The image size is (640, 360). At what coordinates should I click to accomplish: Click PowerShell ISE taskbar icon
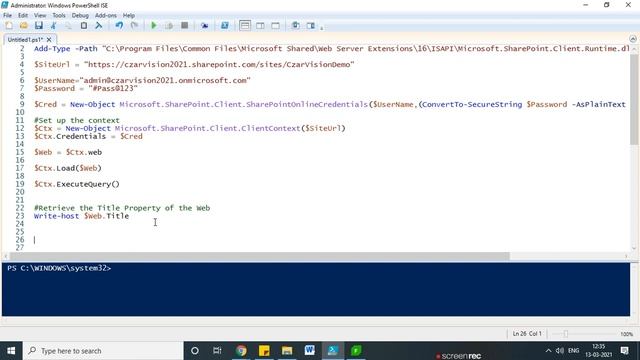click(333, 351)
